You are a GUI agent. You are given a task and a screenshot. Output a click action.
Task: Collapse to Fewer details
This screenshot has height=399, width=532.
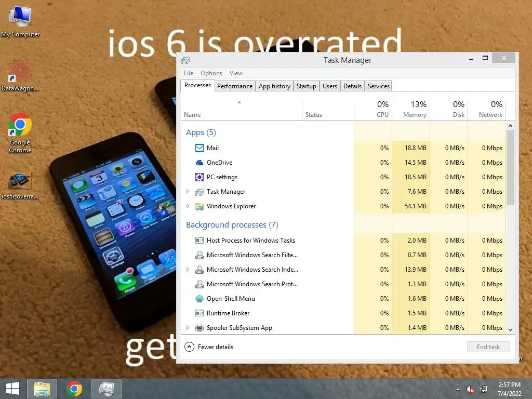[209, 347]
